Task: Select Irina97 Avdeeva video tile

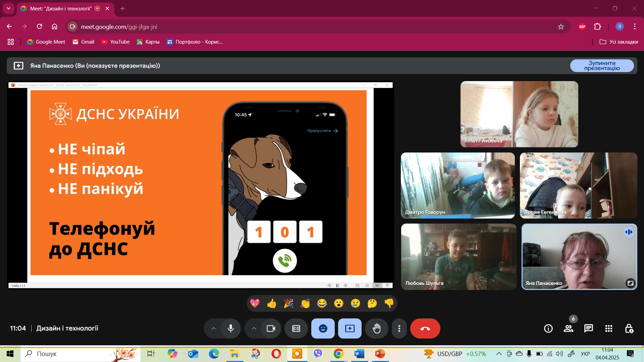Action: [519, 114]
